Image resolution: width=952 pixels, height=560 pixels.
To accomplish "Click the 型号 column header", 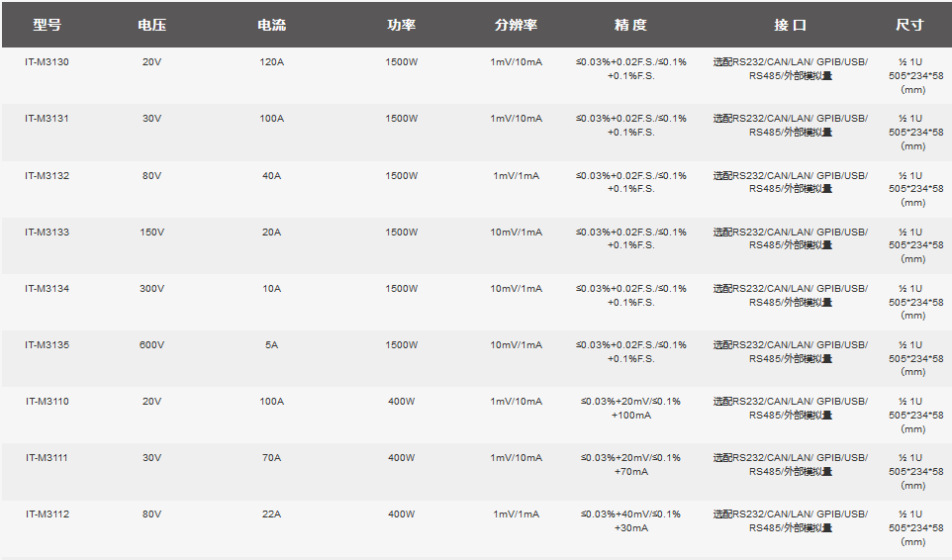I will coord(47,25).
